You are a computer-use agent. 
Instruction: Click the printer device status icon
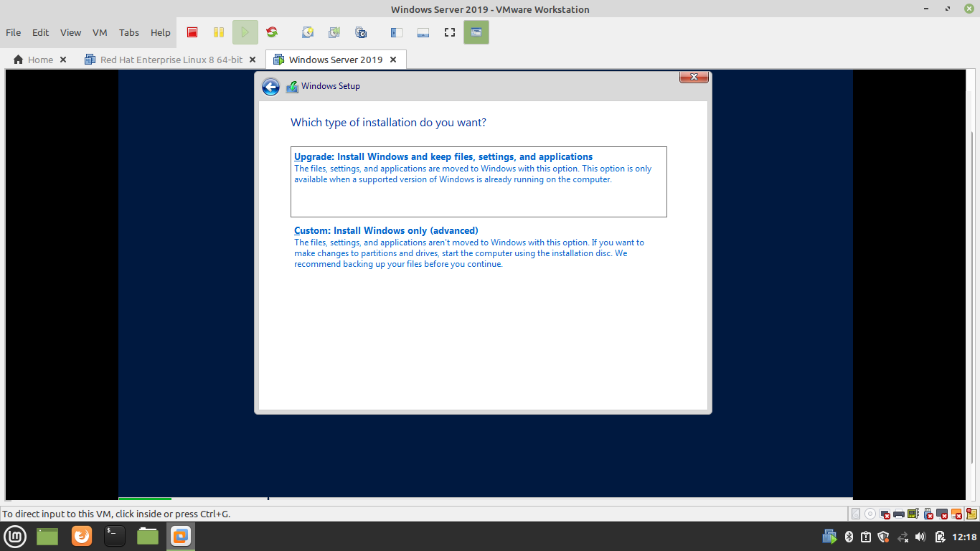[x=899, y=514]
